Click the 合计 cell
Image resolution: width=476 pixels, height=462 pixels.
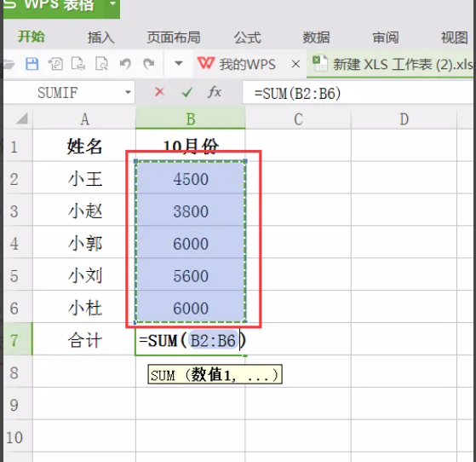click(84, 339)
